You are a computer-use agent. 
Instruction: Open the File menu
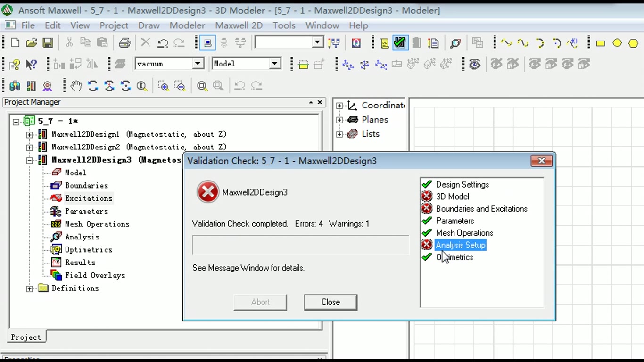coord(28,25)
